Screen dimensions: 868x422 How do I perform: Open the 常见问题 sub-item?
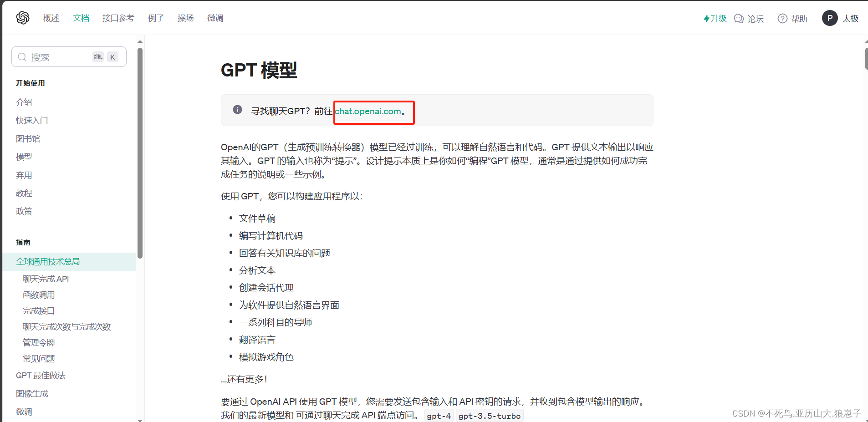point(39,359)
